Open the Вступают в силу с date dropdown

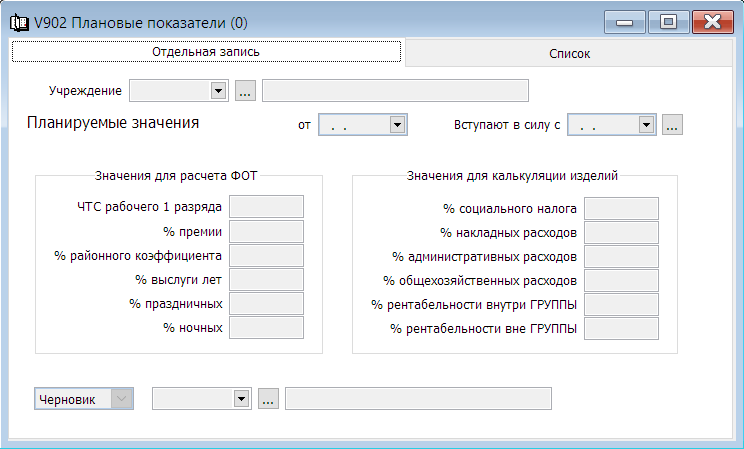(x=646, y=125)
